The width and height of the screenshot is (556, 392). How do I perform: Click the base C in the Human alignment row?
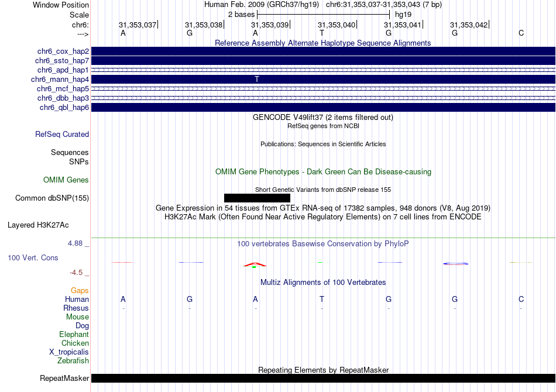[x=521, y=299]
